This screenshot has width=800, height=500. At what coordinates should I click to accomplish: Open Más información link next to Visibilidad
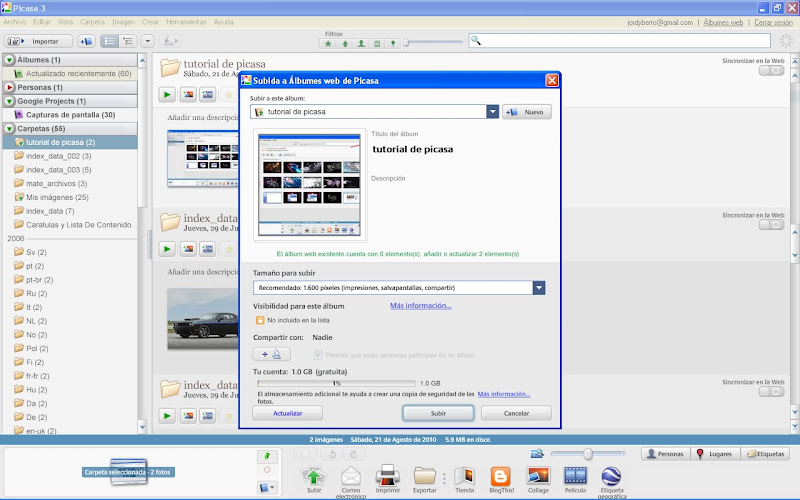[x=420, y=306]
